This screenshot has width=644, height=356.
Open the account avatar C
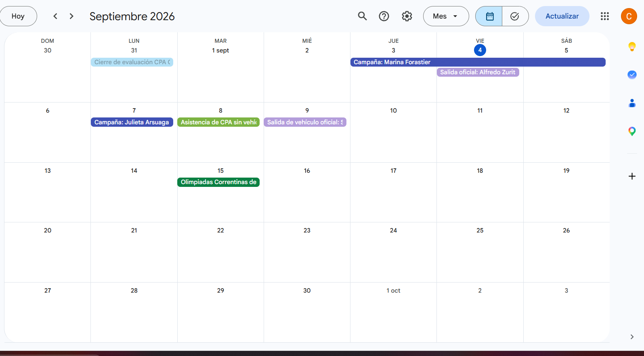click(x=629, y=16)
